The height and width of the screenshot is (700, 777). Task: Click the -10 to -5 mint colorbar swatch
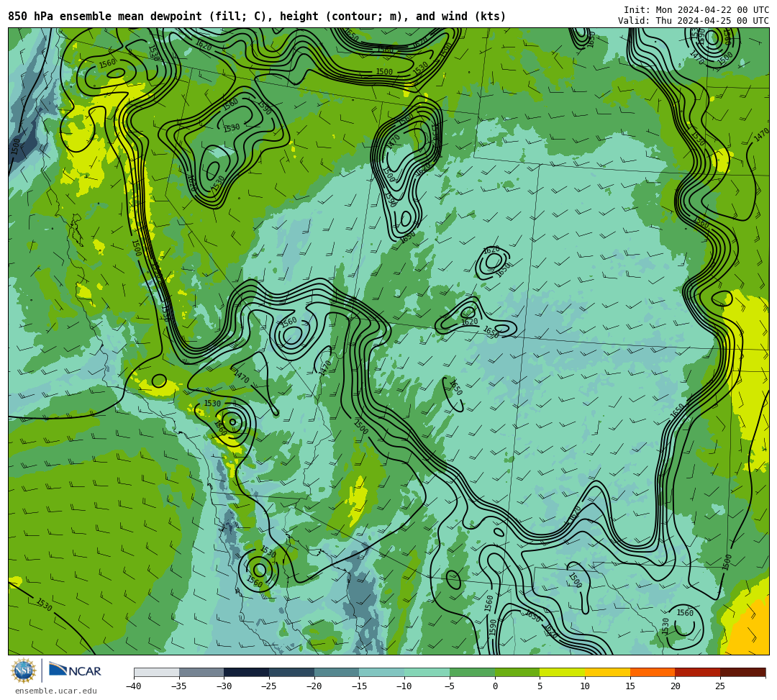(427, 672)
